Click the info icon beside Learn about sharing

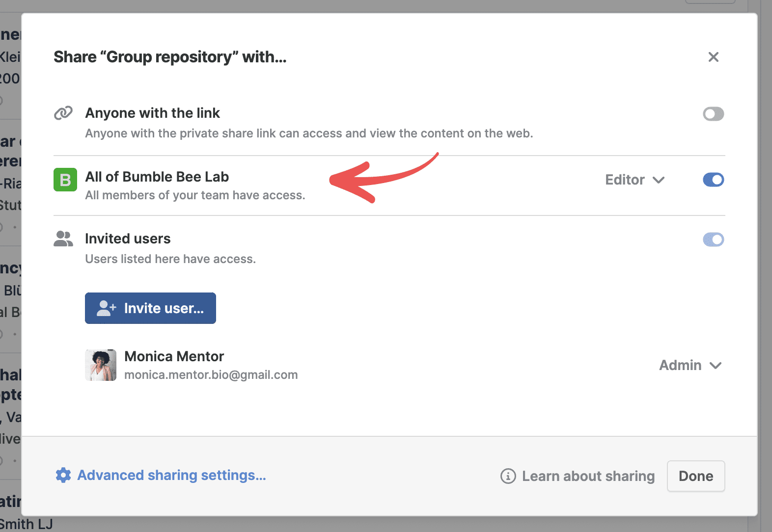(x=508, y=476)
